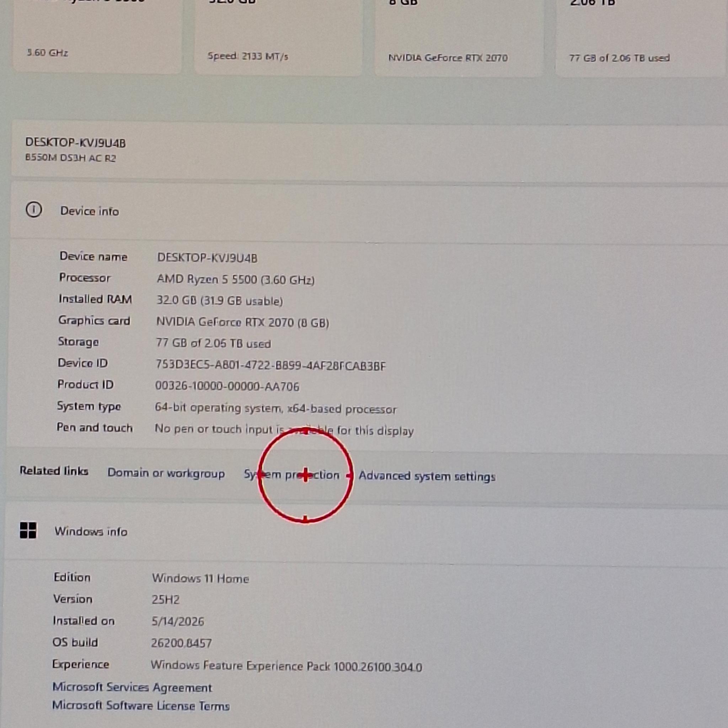728x728 pixels.
Task: Select the Device name value DESKTOP-KVJ9U4B
Action: 207,258
